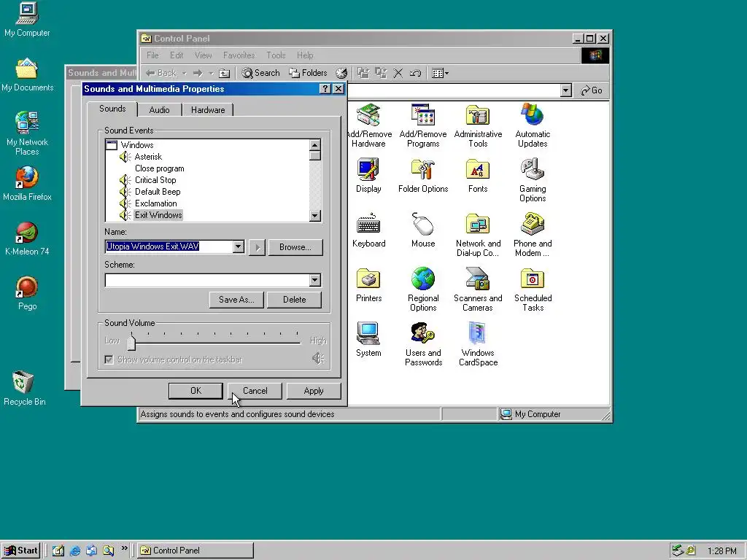Open the Control Panel address bar dropdown
Viewport: 747px width, 560px height.
pyautogui.click(x=565, y=90)
